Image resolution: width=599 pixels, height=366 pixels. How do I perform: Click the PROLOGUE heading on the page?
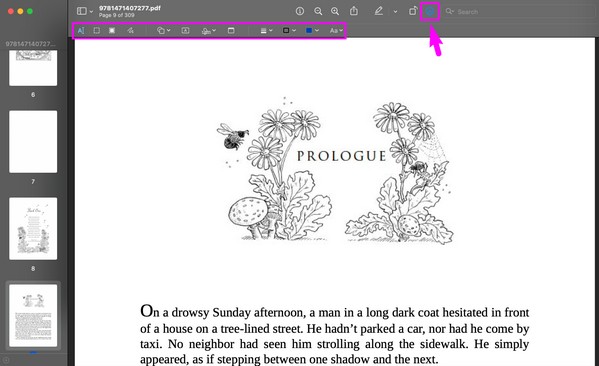click(x=341, y=156)
